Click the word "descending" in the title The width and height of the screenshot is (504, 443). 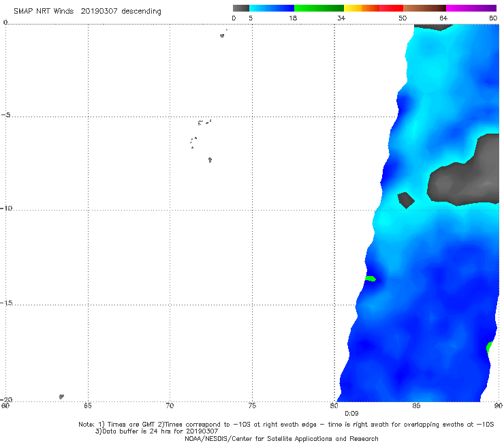pos(142,12)
